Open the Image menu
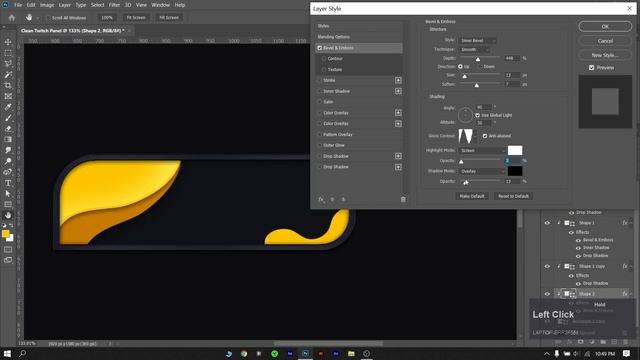 47,5
